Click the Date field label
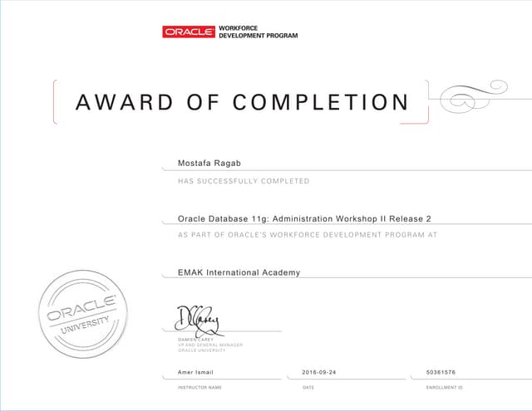532x411 pixels. point(308,388)
